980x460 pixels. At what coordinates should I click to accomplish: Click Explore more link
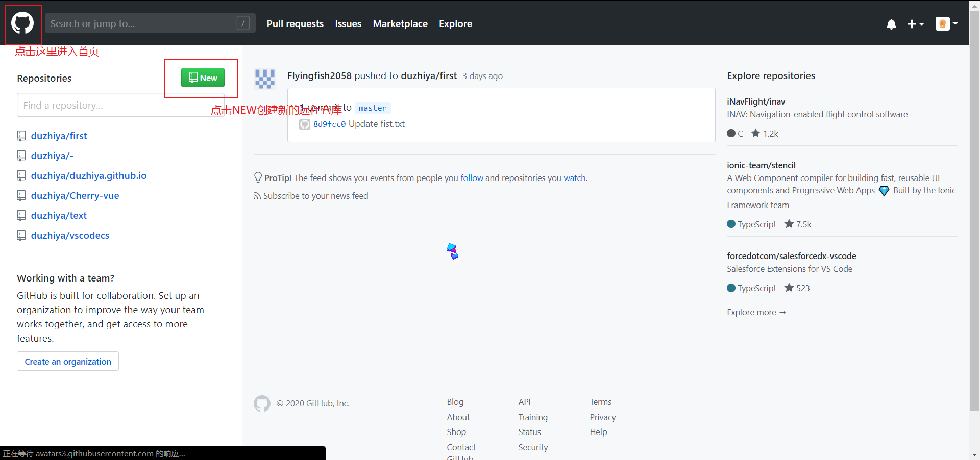click(756, 312)
